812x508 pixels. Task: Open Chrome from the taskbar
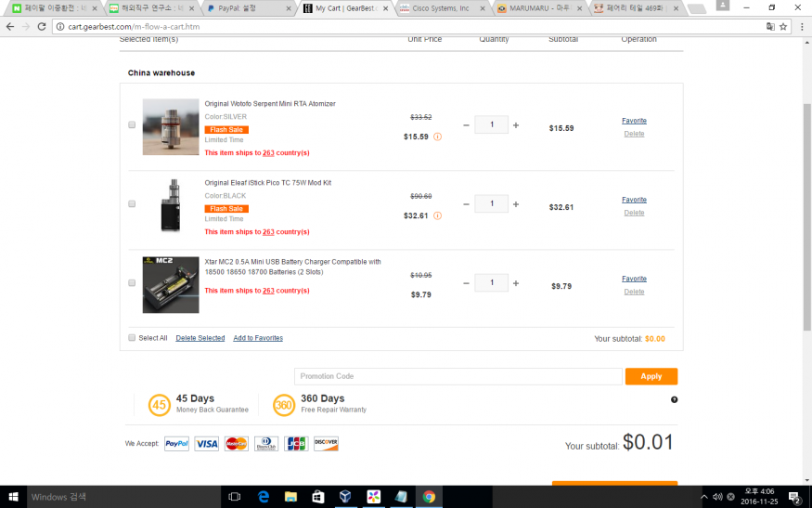[x=429, y=497]
